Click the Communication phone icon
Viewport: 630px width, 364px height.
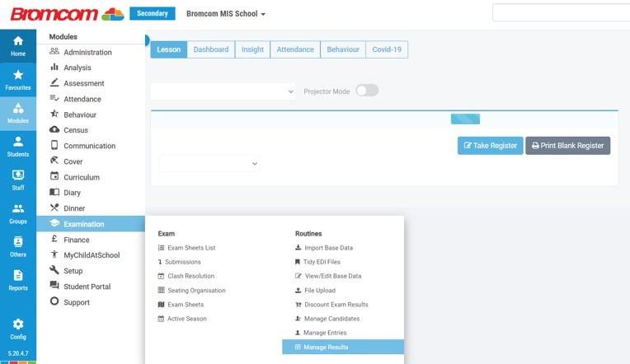tap(54, 145)
